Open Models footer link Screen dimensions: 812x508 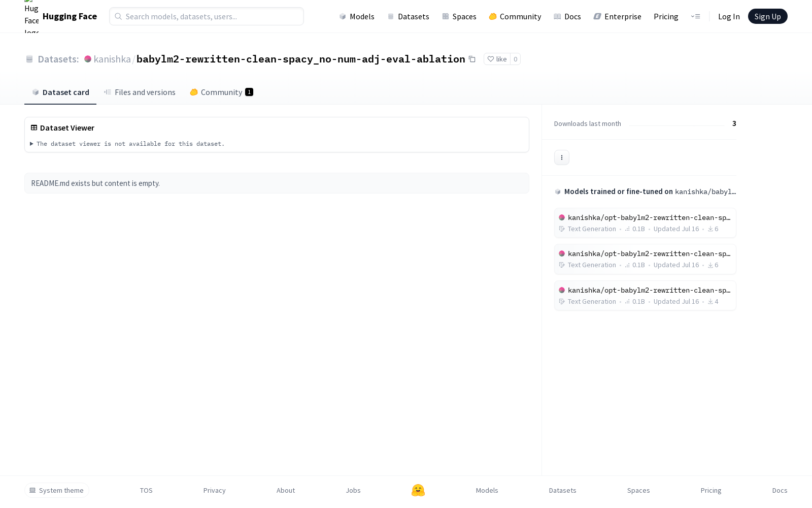click(x=487, y=490)
